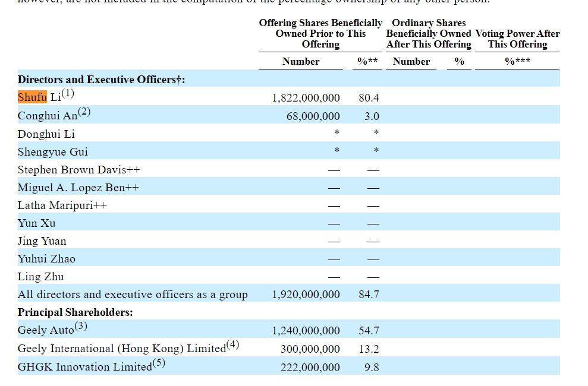
Task: Click the "%**" column subheader
Action: coord(367,61)
